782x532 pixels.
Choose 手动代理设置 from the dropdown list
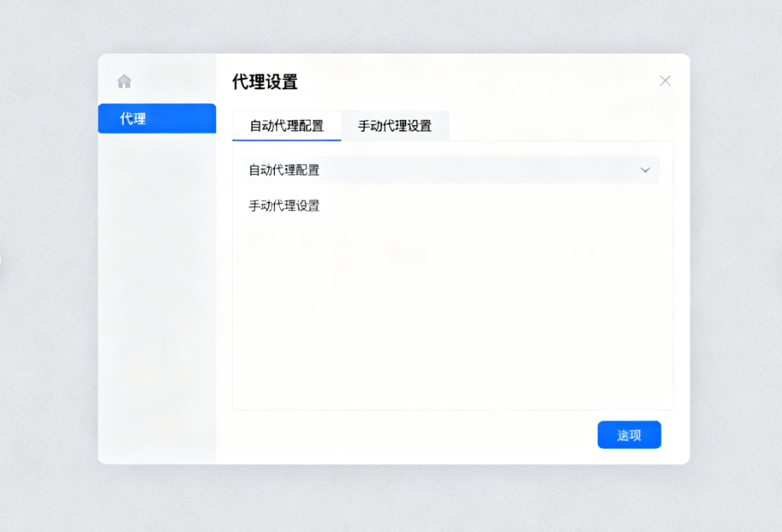click(283, 205)
